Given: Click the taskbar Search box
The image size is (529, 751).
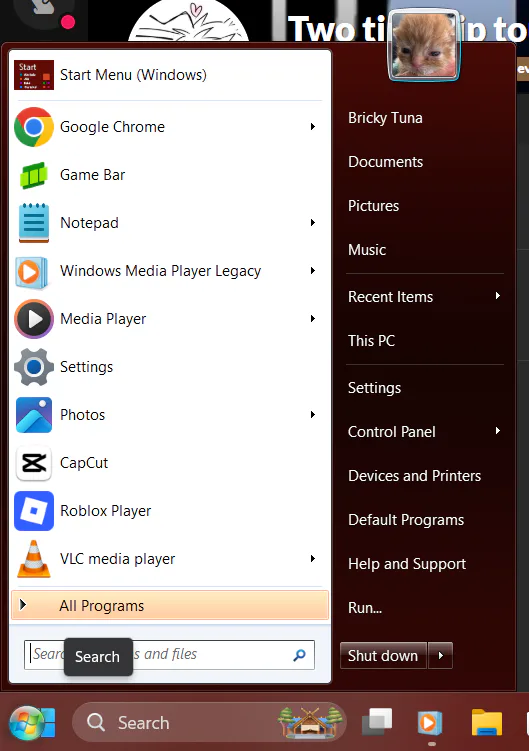Looking at the screenshot, I should click(209, 722).
